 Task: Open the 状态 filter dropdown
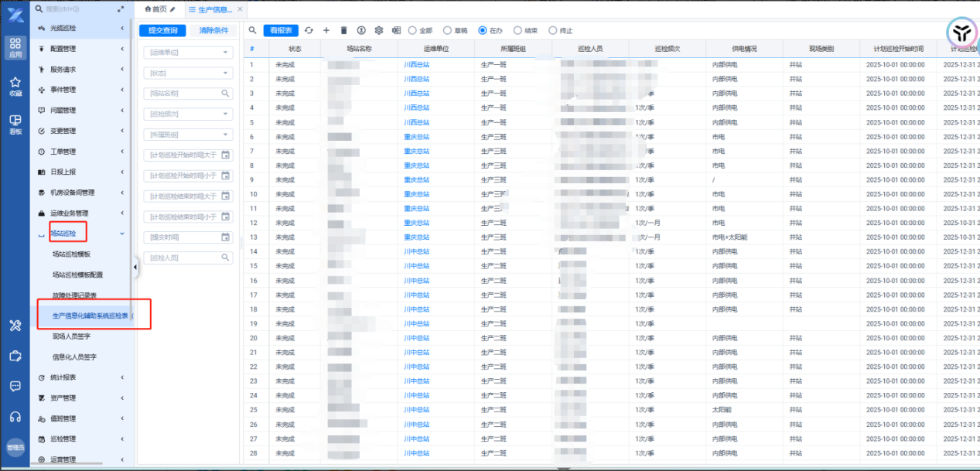tap(188, 73)
